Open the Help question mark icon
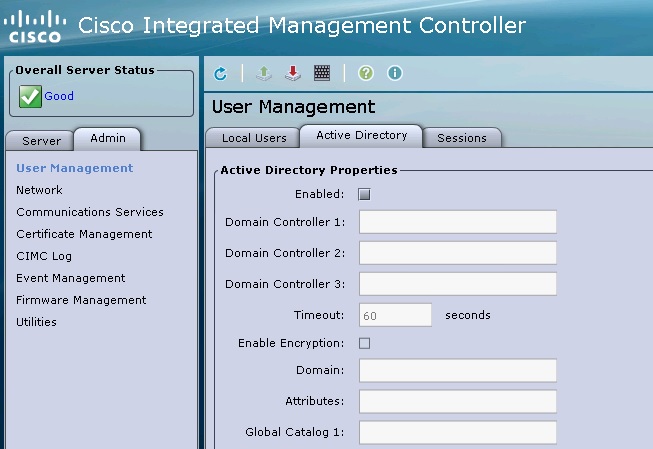This screenshot has height=449, width=653. tap(366, 73)
